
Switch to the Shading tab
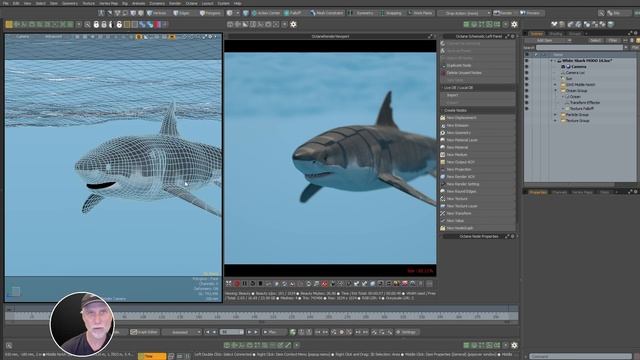coord(556,34)
